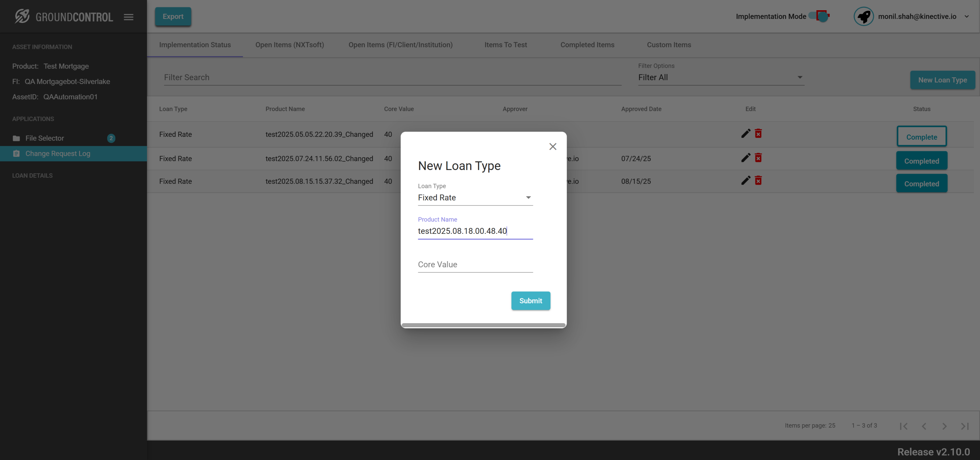This screenshot has width=980, height=460.
Task: Open the Completed Items tab
Action: coord(587,45)
